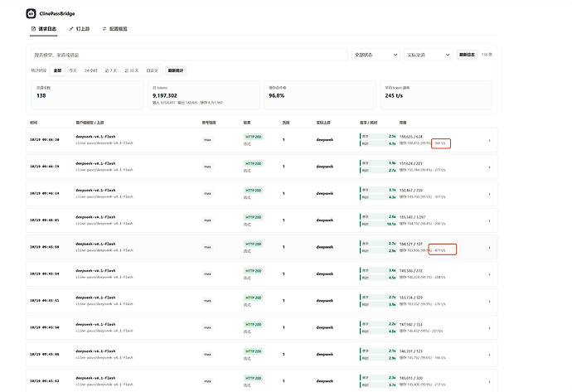Click the 客户端模型 / 上游 column header
Screen dimensions: 572x392
tap(90, 123)
